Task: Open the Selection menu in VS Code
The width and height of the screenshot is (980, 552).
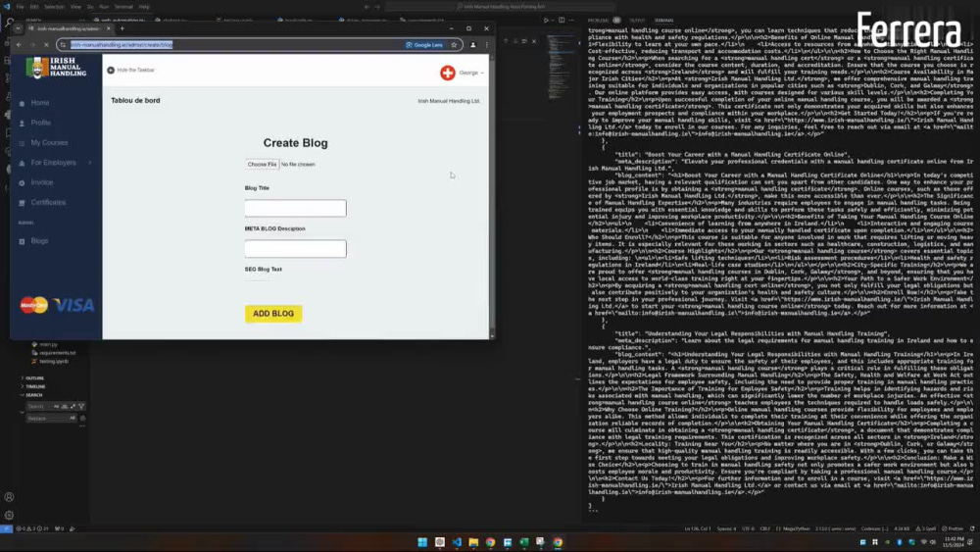Action: (54, 7)
